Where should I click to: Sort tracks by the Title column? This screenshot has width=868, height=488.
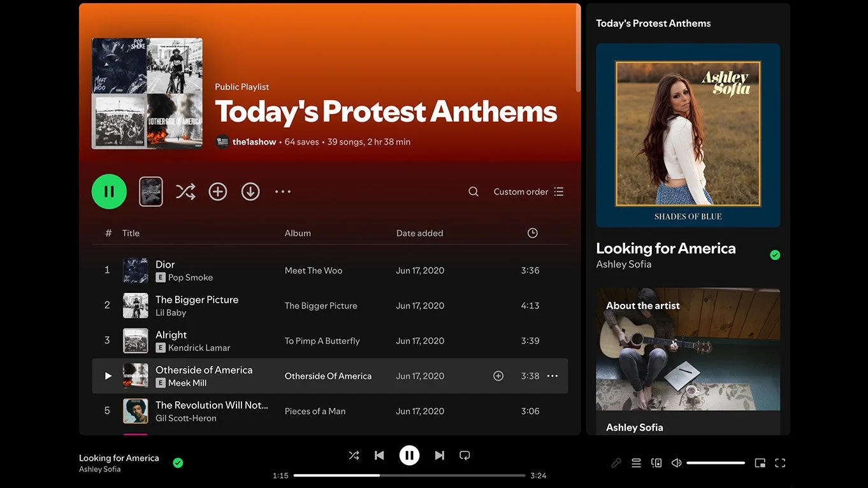131,233
